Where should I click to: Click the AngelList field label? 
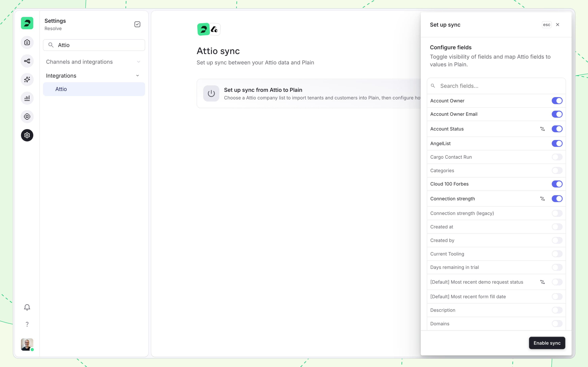440,143
